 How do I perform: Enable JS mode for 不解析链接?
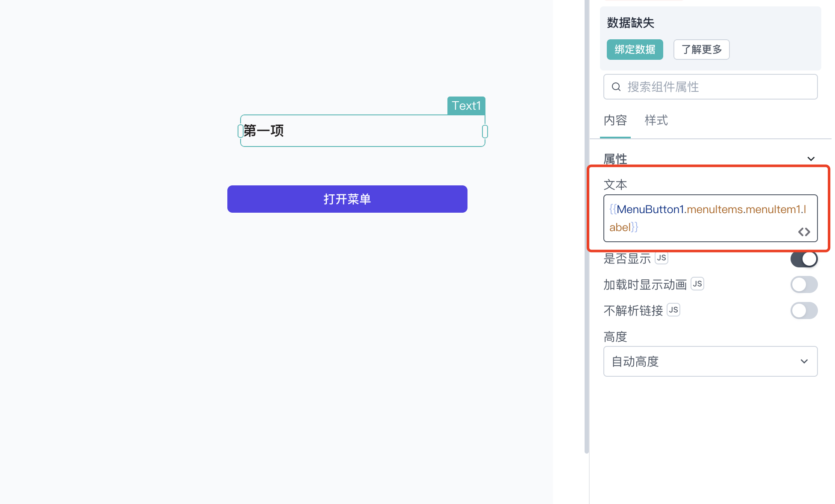(x=673, y=310)
